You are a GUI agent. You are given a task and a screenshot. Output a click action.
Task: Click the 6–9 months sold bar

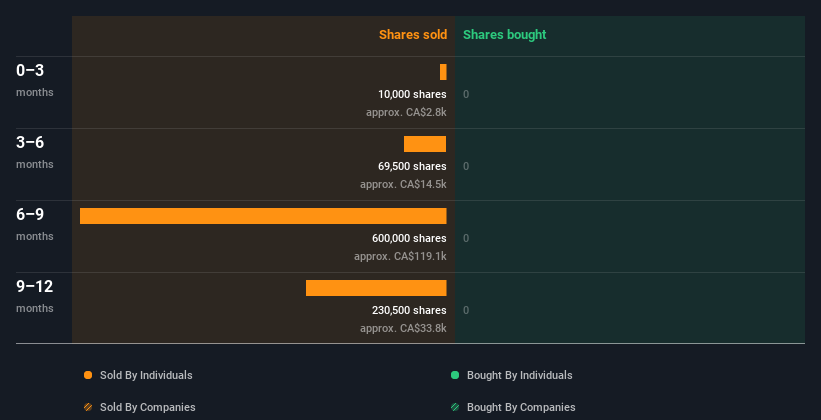[263, 216]
